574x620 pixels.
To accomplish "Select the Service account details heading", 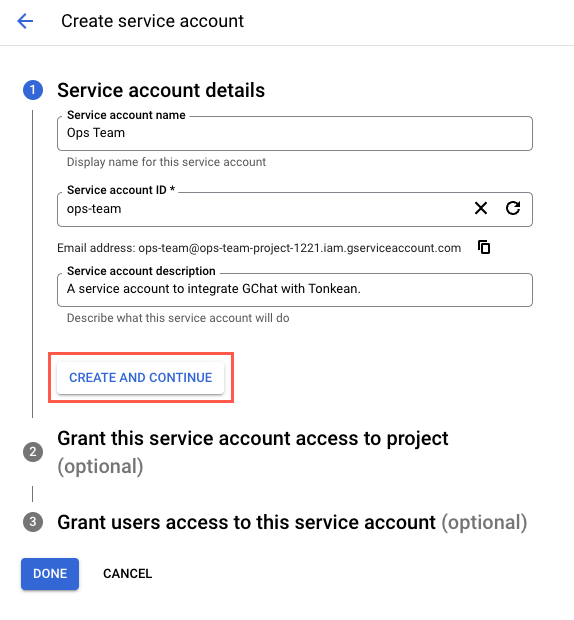I will click(161, 90).
